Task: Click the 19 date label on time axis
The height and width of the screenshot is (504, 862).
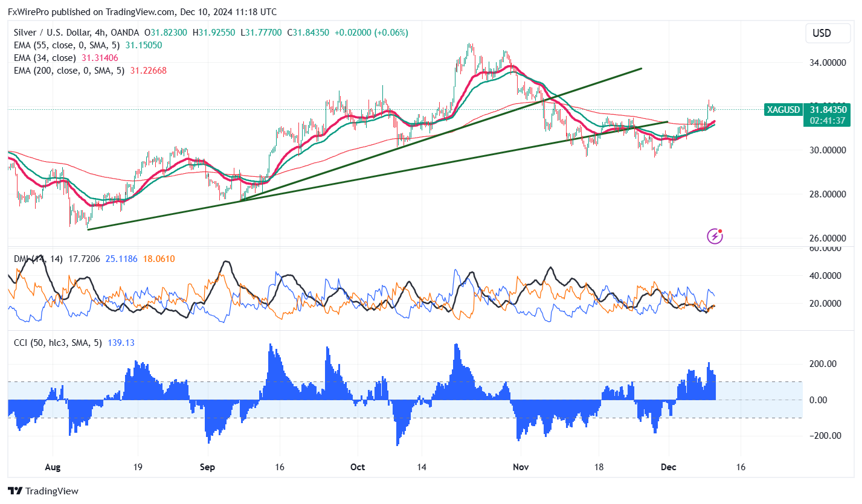Action: pyautogui.click(x=137, y=467)
